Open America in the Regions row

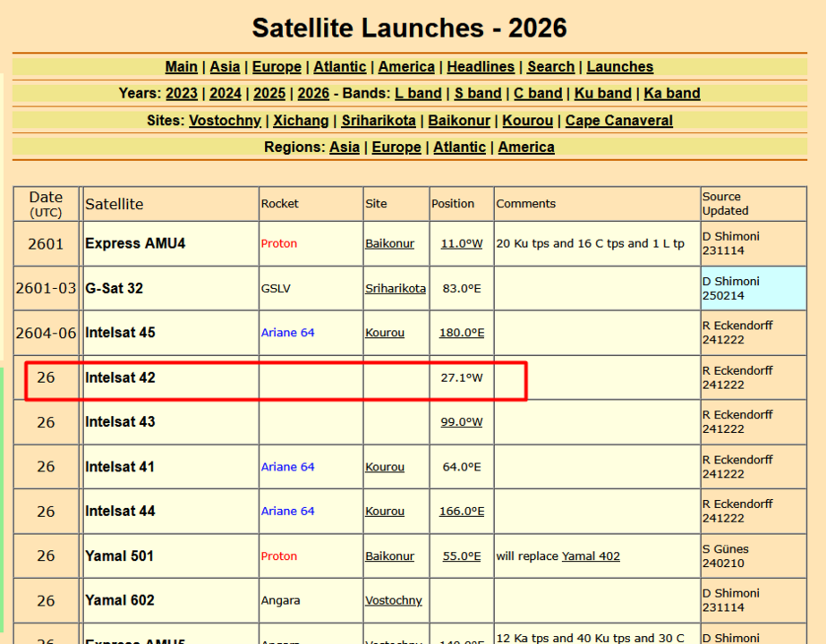click(x=526, y=147)
